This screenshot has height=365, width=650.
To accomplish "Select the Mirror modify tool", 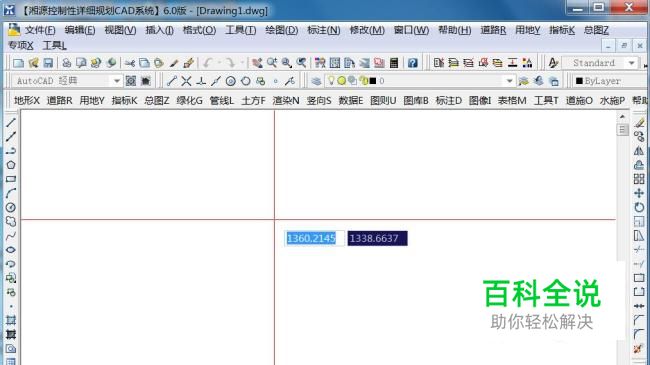I will 639,151.
